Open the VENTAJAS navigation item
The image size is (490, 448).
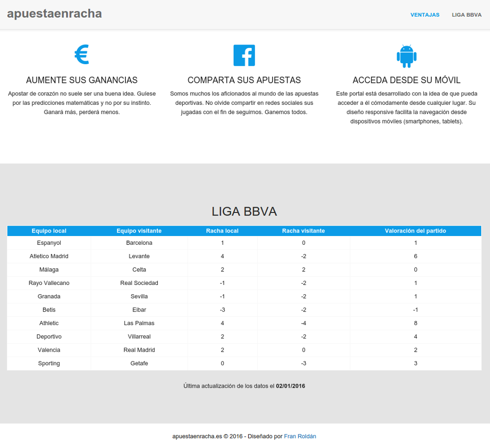click(425, 15)
